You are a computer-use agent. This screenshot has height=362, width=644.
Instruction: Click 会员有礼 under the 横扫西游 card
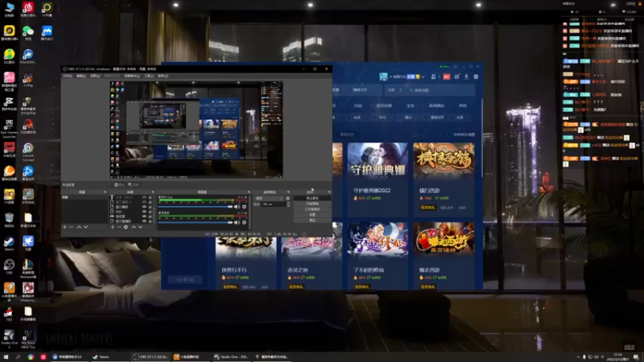click(x=427, y=208)
